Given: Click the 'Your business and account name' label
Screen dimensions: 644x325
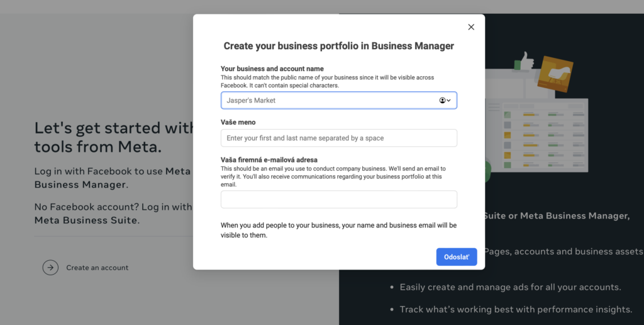Looking at the screenshot, I should coord(272,69).
